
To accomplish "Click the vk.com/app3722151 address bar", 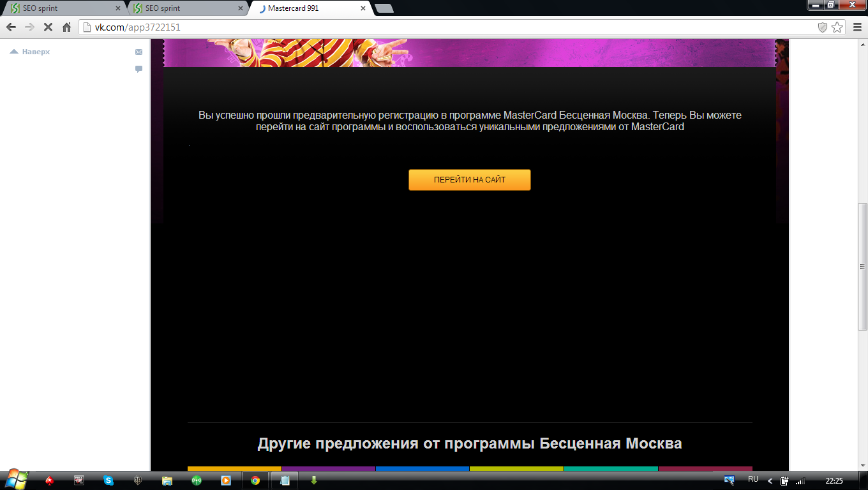I will (447, 27).
